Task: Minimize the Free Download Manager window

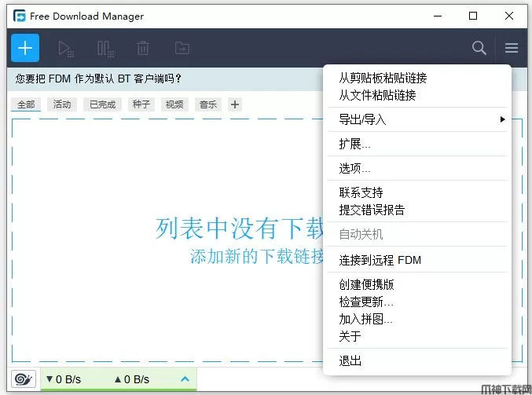Action: pyautogui.click(x=438, y=16)
